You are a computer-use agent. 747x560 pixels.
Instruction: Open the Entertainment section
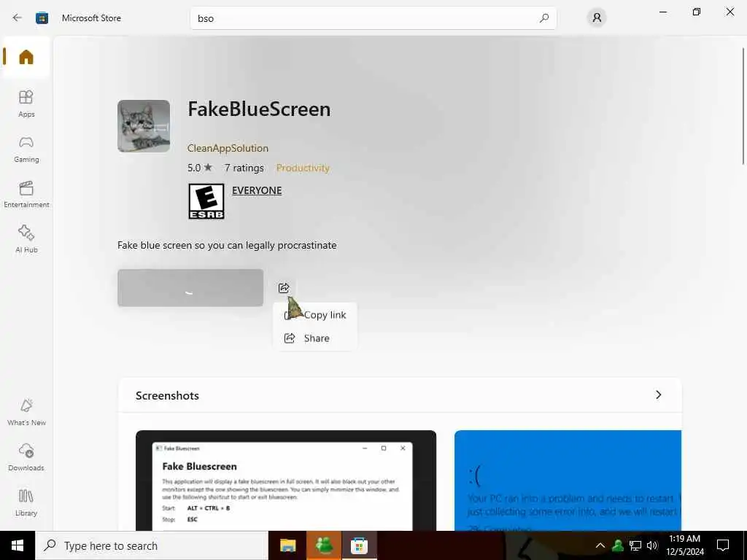click(x=26, y=194)
